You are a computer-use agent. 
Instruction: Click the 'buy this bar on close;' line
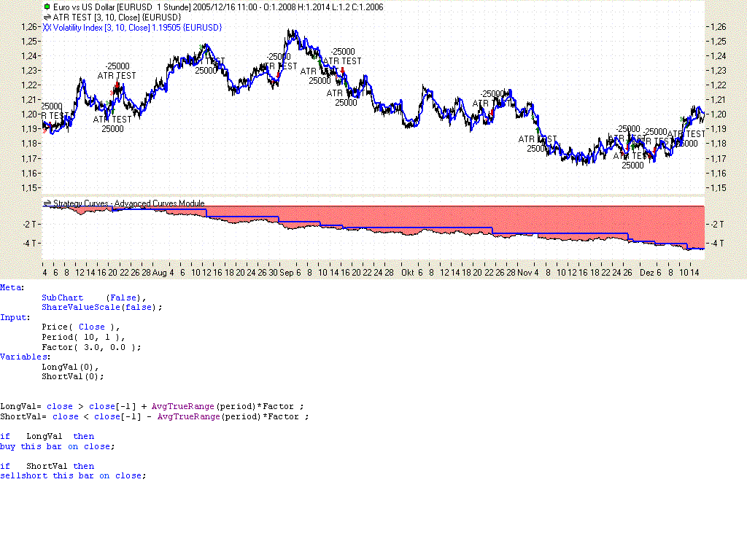coord(58,447)
